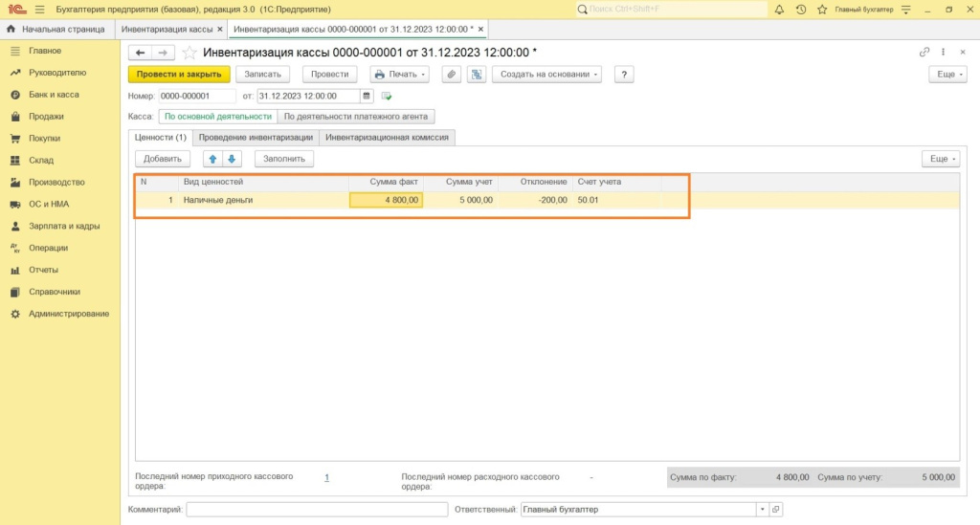Open Главное section in sidebar
This screenshot has width=980, height=525.
click(45, 51)
